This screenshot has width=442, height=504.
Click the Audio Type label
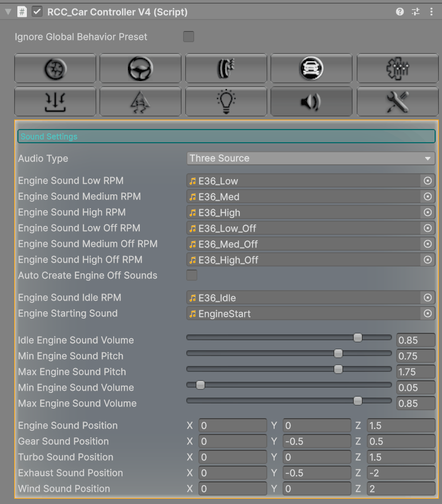tap(43, 159)
